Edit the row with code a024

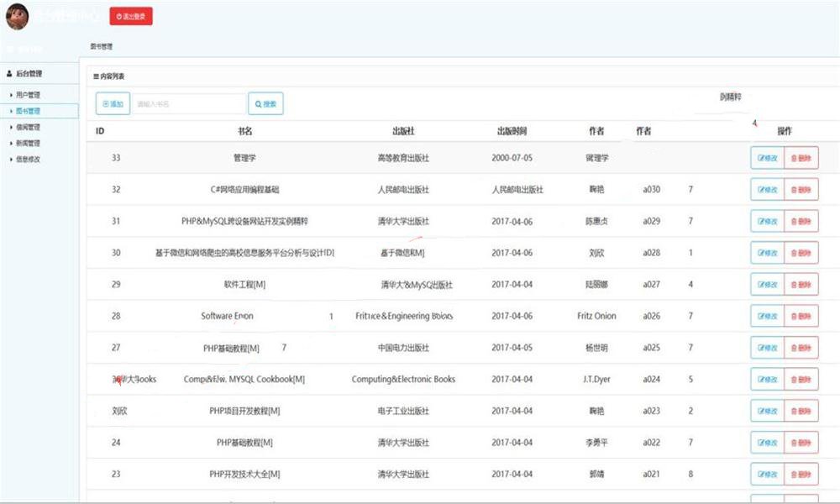(x=767, y=379)
